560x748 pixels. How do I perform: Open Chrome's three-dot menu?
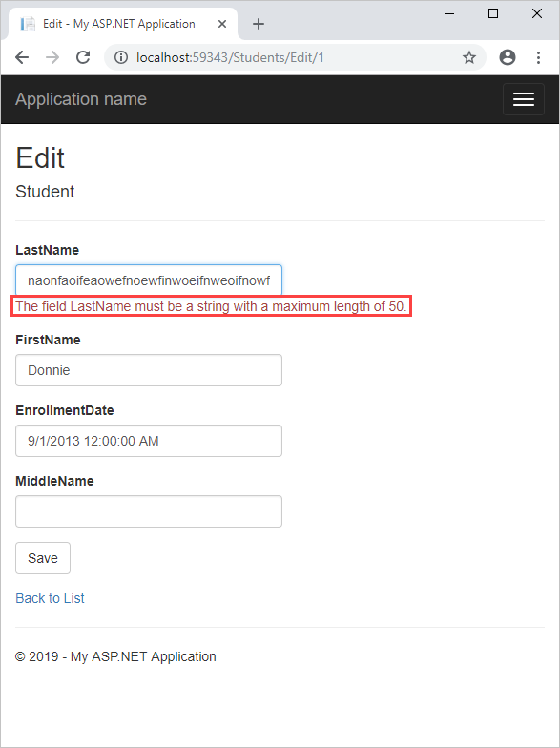click(538, 57)
